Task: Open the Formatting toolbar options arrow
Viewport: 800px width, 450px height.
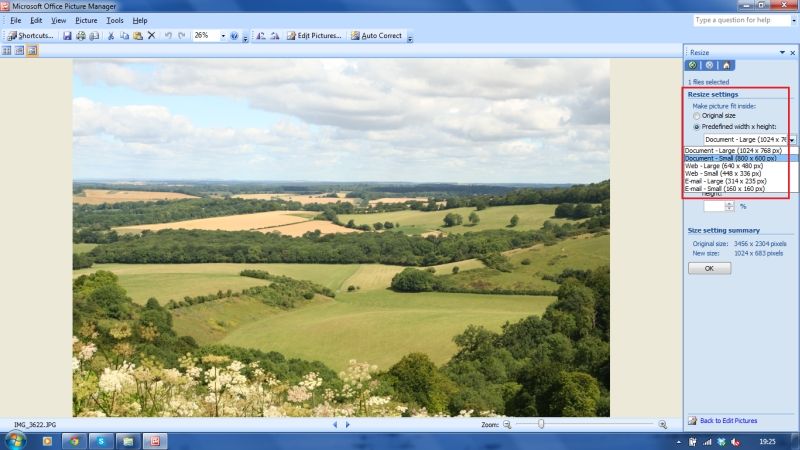Action: click(410, 38)
